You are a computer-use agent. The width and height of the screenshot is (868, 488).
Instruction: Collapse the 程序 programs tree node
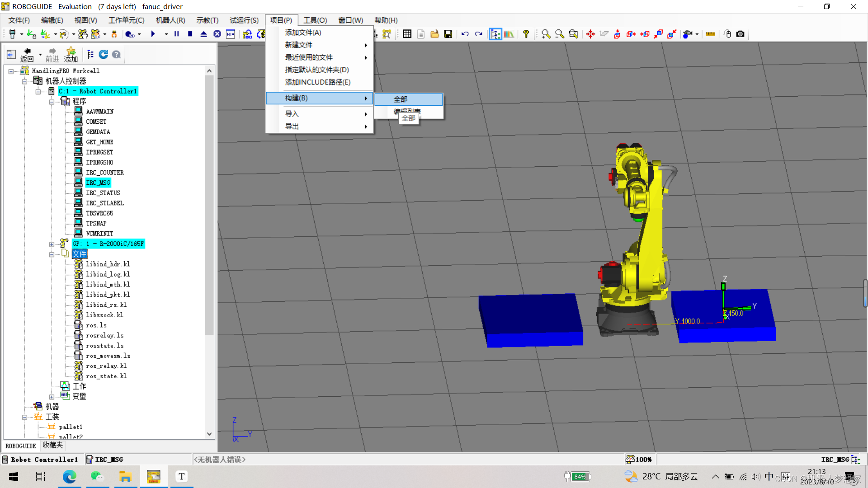tap(52, 102)
